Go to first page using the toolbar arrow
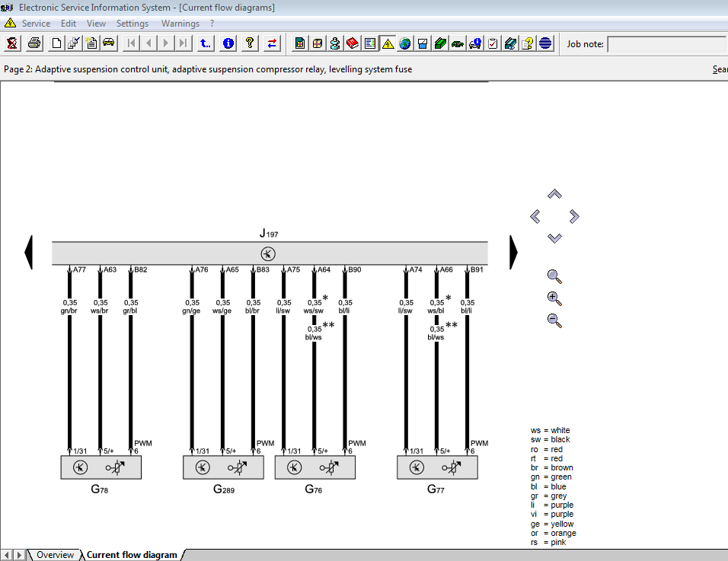 pos(132,43)
